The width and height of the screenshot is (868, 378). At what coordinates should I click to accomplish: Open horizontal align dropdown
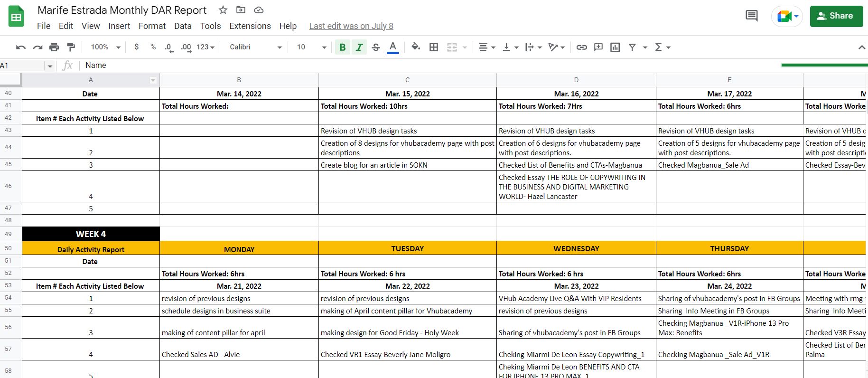point(487,47)
